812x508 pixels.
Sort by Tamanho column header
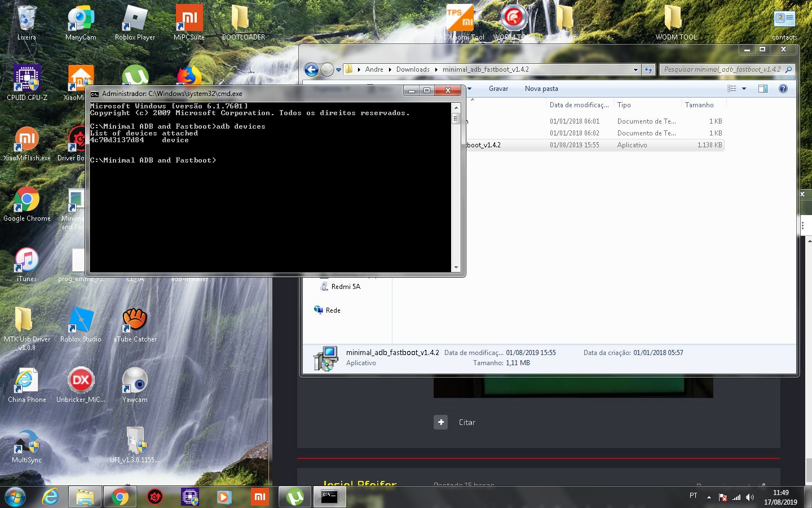(x=704, y=105)
